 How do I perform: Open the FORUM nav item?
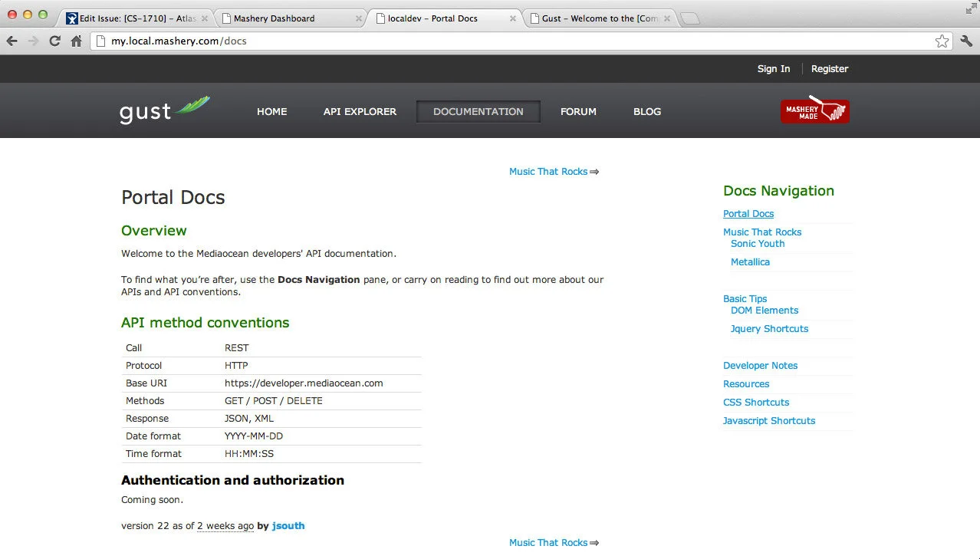pyautogui.click(x=578, y=112)
